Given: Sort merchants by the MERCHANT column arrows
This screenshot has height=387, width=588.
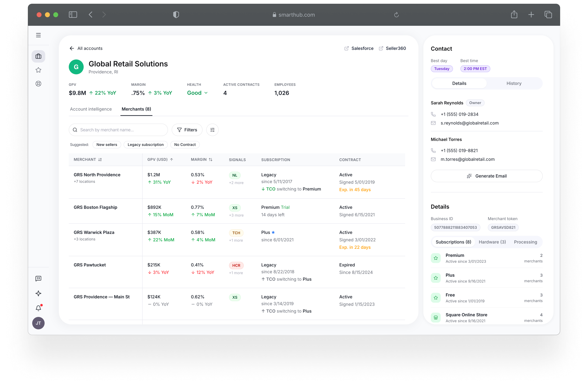Looking at the screenshot, I should point(100,159).
